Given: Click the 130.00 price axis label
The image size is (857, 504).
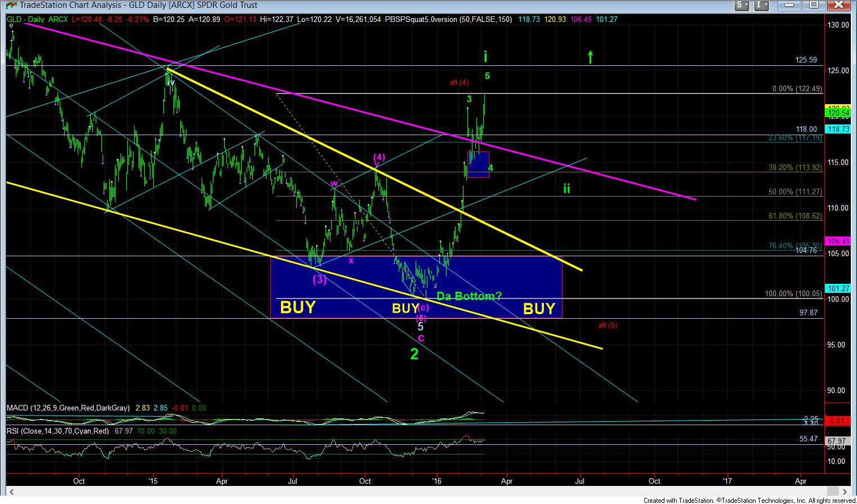Looking at the screenshot, I should (x=838, y=25).
